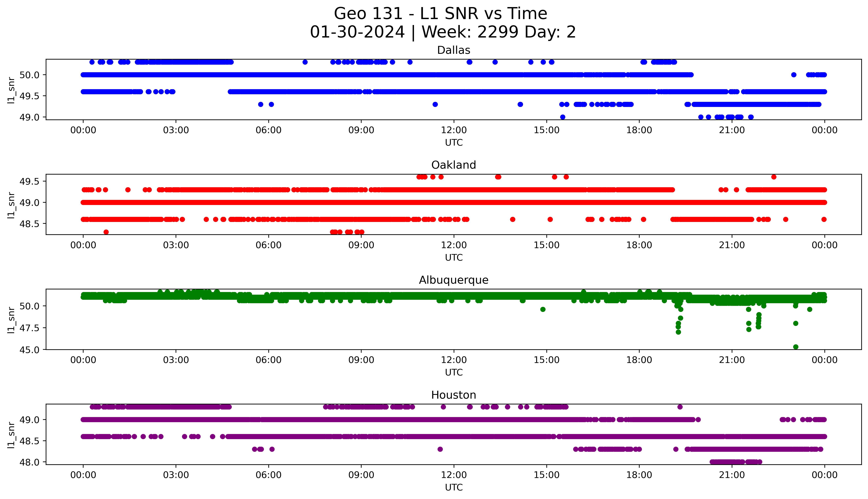Click the 18:00 x-tick under the Albuquerque plot
The width and height of the screenshot is (868, 499).
tap(639, 360)
